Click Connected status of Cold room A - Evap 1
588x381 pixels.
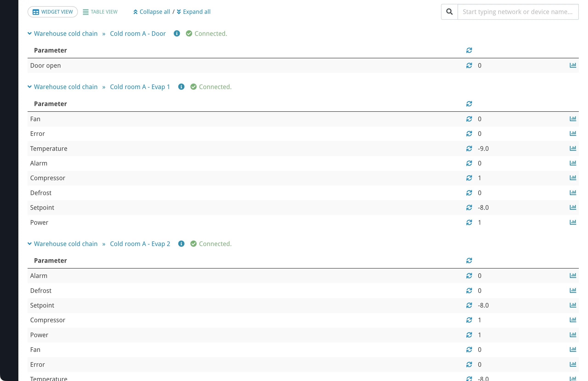(211, 87)
